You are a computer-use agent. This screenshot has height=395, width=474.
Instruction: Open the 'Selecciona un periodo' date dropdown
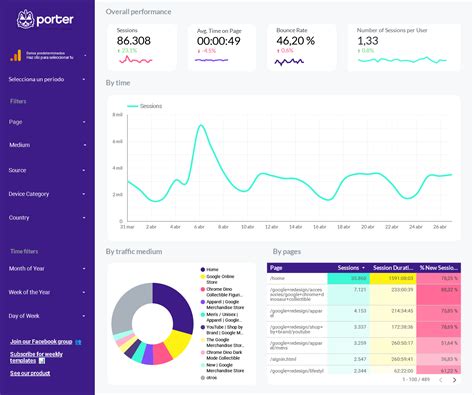[47, 79]
